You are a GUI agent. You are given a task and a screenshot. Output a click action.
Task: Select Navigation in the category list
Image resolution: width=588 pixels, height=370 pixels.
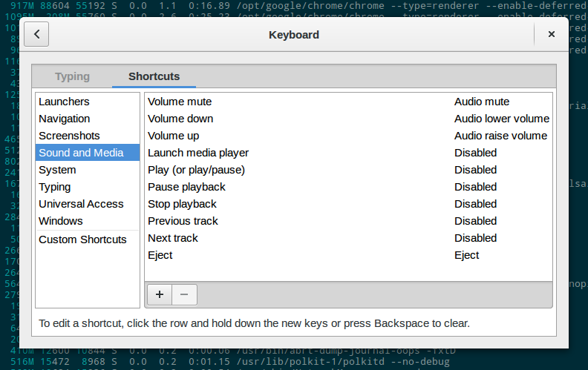[65, 119]
